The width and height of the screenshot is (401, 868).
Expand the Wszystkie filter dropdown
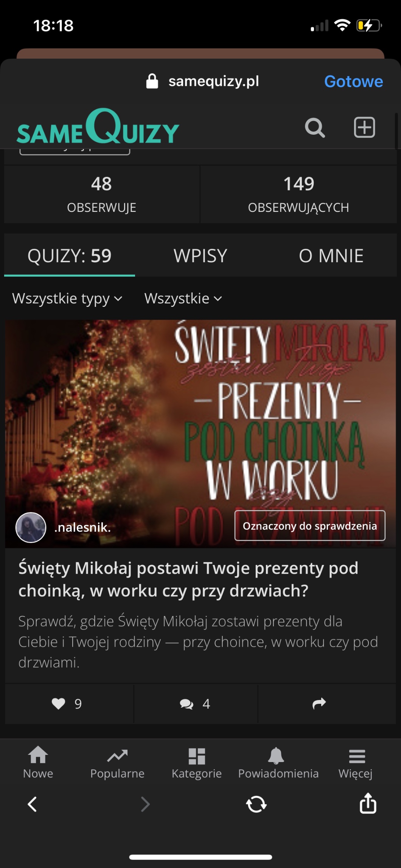point(183,299)
